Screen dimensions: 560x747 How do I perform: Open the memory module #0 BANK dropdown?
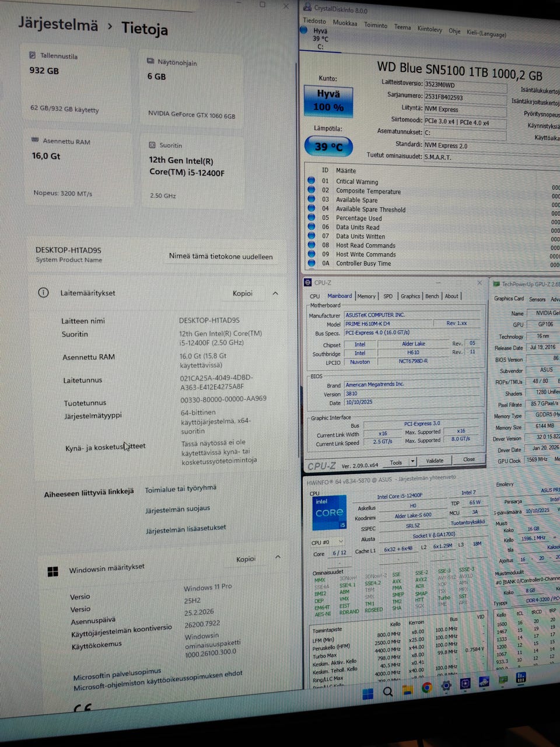click(x=528, y=582)
